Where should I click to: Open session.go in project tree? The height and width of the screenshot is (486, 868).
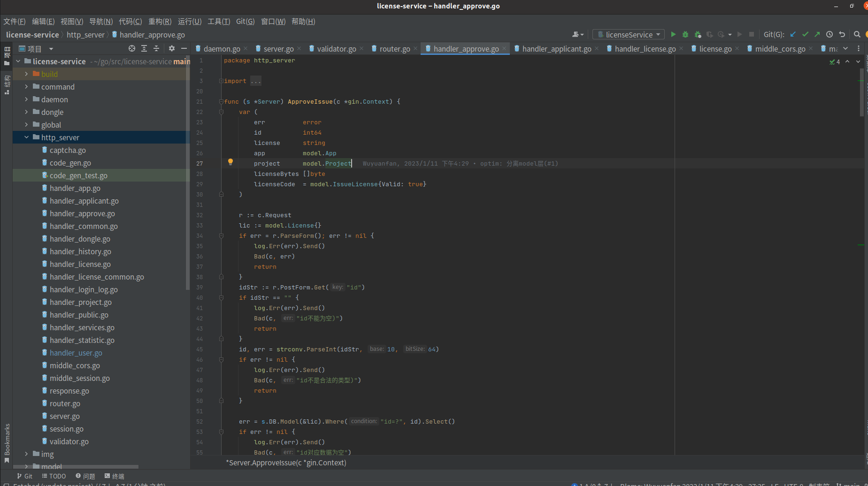click(66, 429)
